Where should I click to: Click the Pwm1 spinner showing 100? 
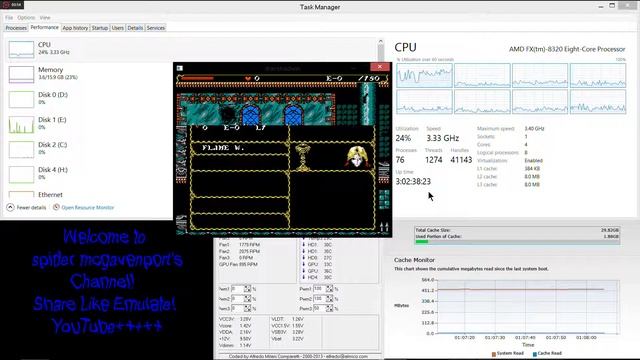point(322,289)
